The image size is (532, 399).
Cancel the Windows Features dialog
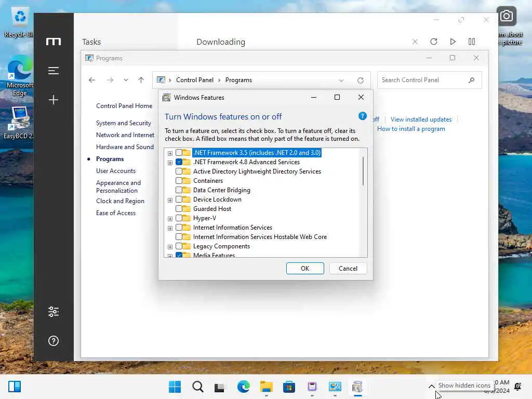point(348,269)
